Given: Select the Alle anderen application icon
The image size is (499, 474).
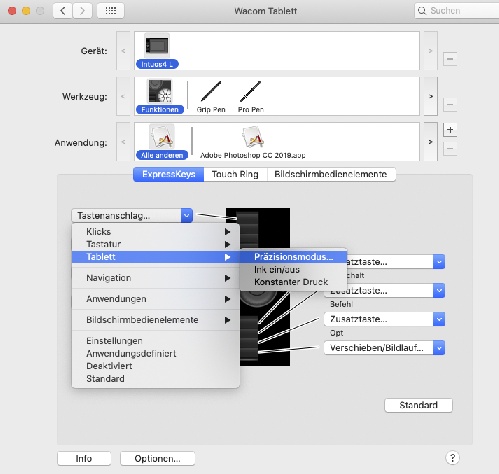Looking at the screenshot, I should pos(162,137).
